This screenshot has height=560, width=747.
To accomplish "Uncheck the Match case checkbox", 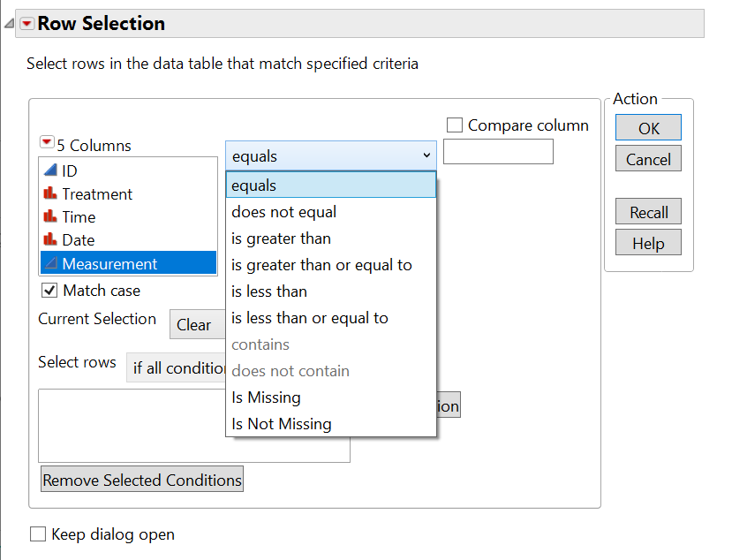I will pos(49,290).
